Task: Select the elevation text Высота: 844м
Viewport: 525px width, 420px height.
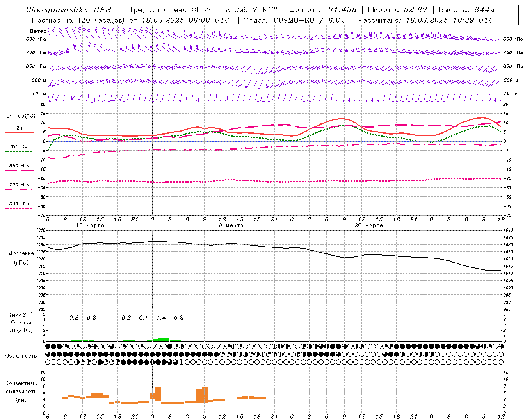Action: pyautogui.click(x=466, y=10)
